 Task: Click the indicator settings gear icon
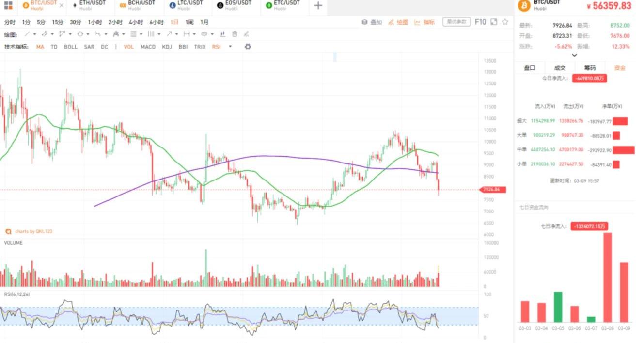248,47
